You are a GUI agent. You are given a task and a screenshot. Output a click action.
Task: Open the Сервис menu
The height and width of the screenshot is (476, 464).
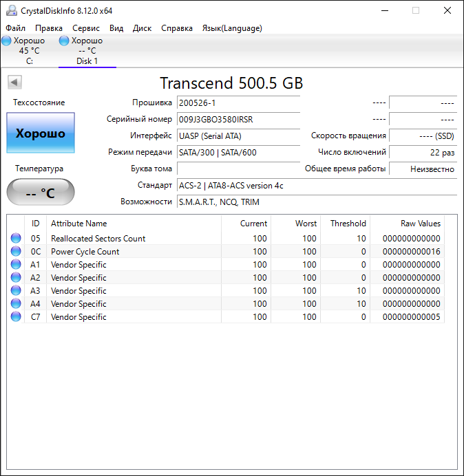coord(86,28)
